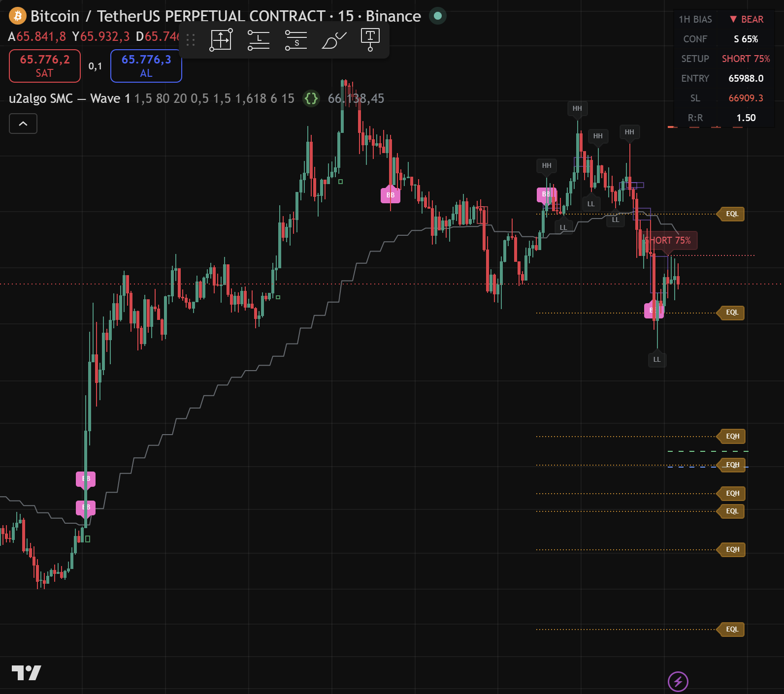Click the A65.841,8 open price value
Screen dimensions: 784x694
tap(37, 37)
